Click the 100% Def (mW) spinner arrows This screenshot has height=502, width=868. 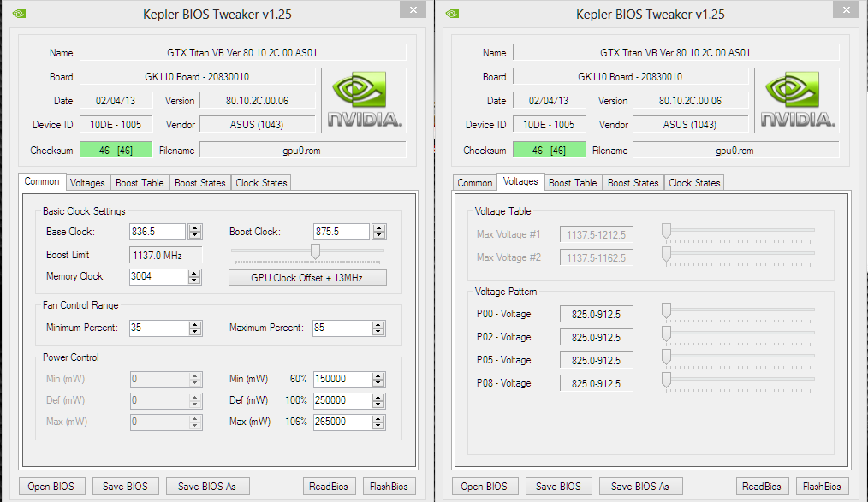pyautogui.click(x=378, y=400)
